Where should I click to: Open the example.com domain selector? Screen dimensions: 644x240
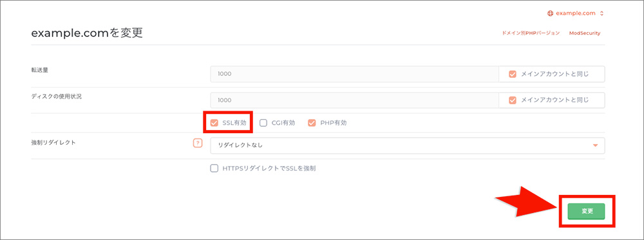(575, 13)
